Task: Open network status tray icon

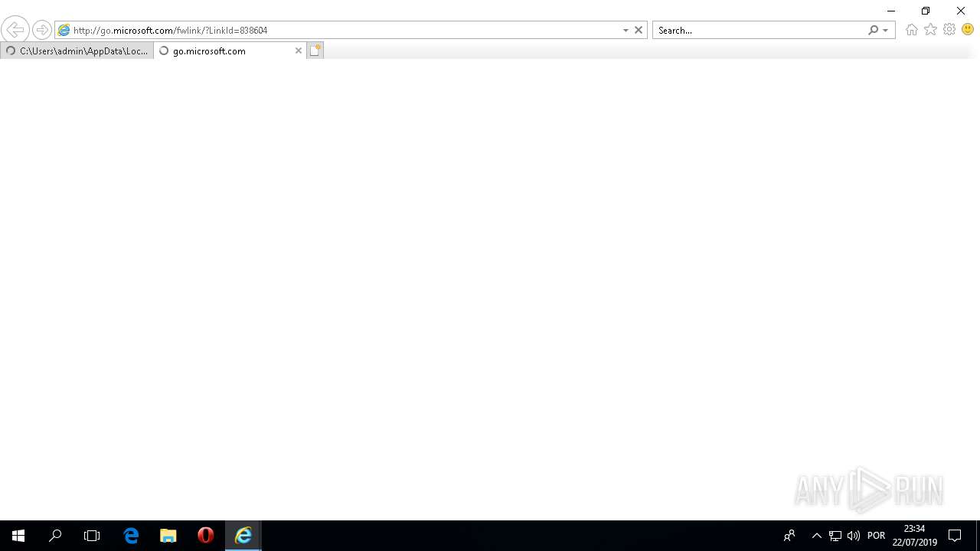Action: 835,536
